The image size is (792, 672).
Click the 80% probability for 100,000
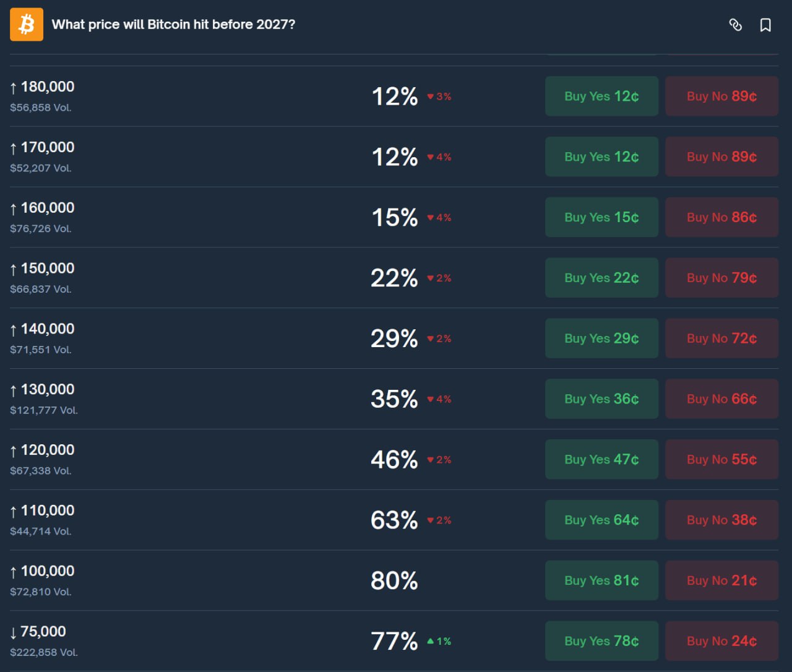pos(394,581)
